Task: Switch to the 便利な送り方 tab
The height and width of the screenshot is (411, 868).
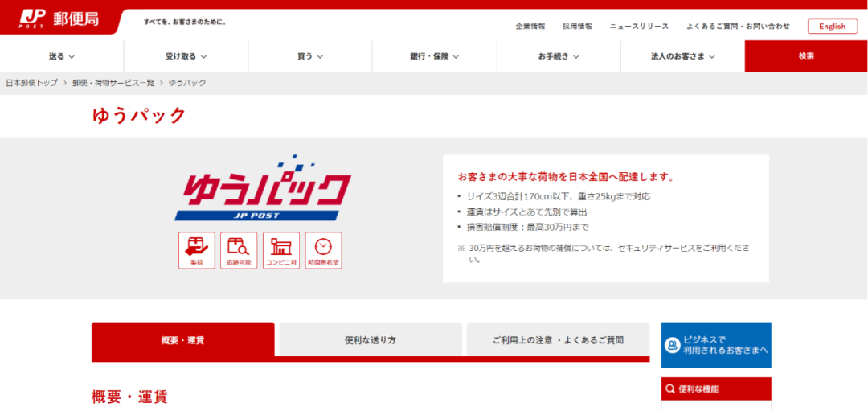Action: [371, 339]
